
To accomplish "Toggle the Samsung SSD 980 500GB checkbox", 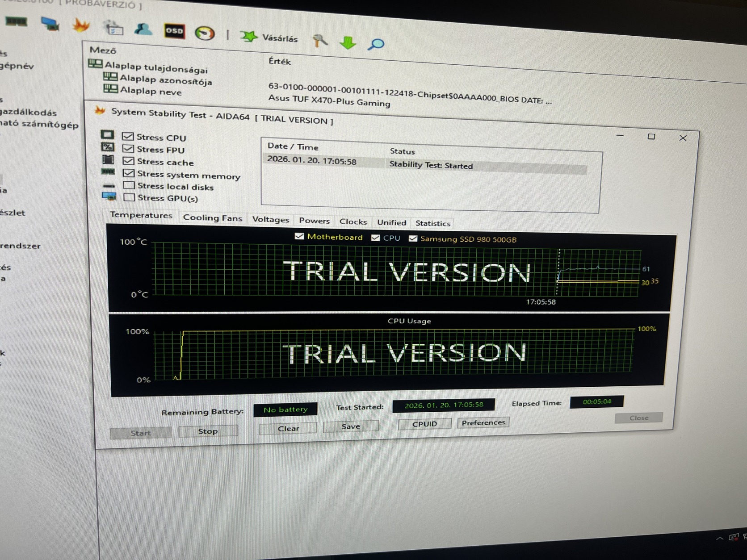I will [x=413, y=238].
